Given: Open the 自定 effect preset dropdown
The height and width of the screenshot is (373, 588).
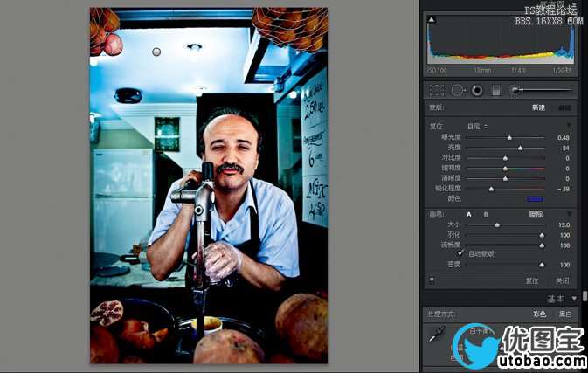Looking at the screenshot, I should (x=477, y=127).
